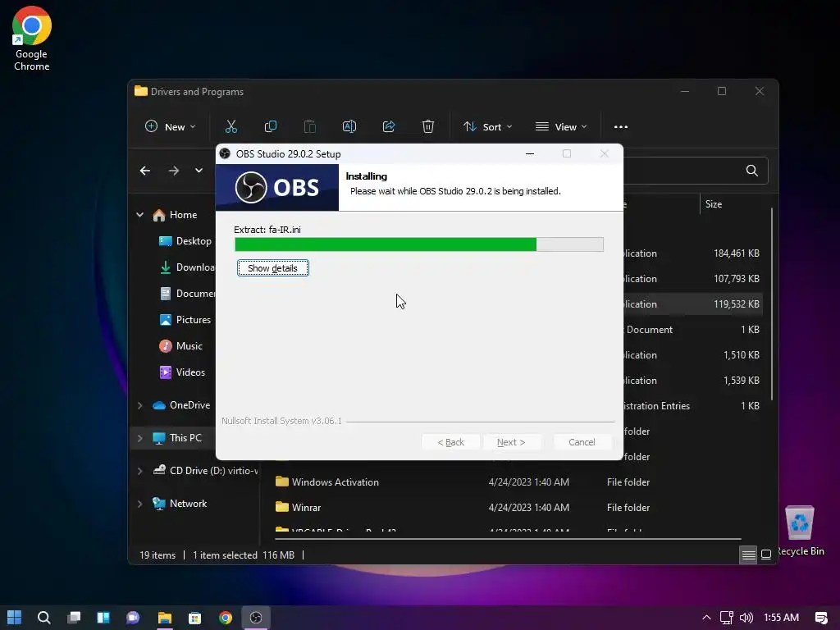Image resolution: width=840 pixels, height=630 pixels.
Task: Click the Share icon in Explorer toolbar
Action: tap(389, 127)
